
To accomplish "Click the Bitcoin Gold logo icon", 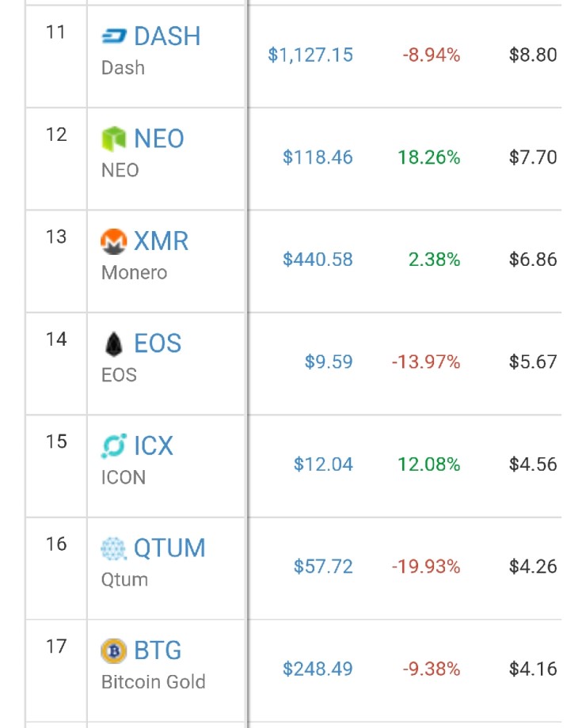I will [114, 651].
